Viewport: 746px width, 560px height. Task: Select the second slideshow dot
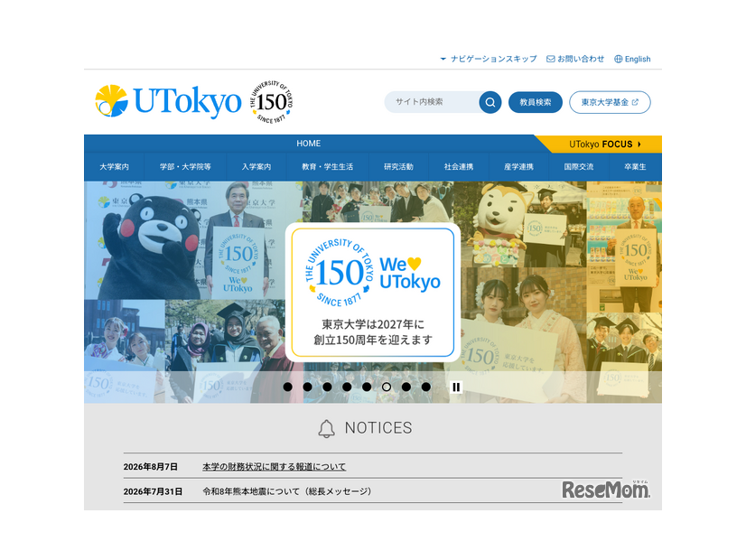[x=307, y=387]
